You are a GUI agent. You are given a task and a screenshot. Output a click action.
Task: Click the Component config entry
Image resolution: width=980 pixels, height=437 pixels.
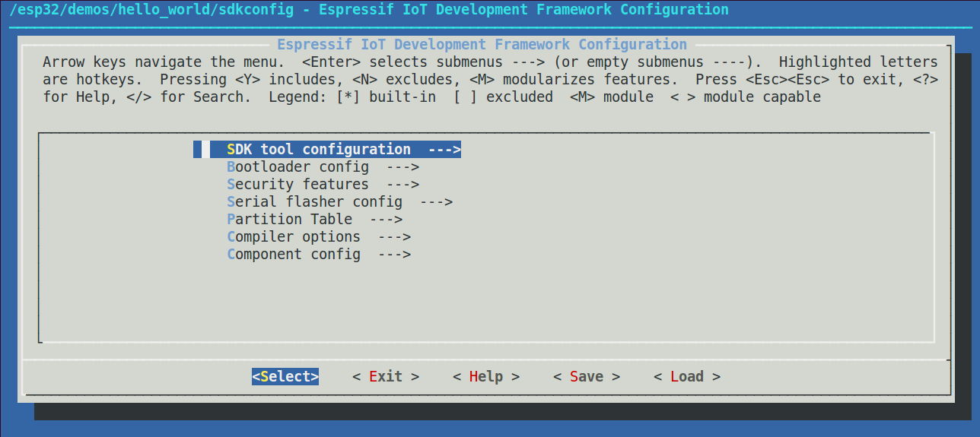pyautogui.click(x=294, y=254)
